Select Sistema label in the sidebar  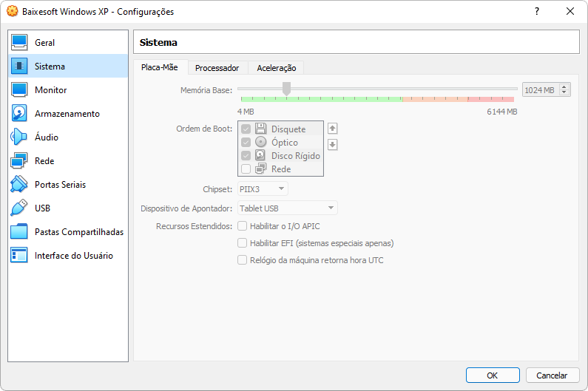[50, 67]
